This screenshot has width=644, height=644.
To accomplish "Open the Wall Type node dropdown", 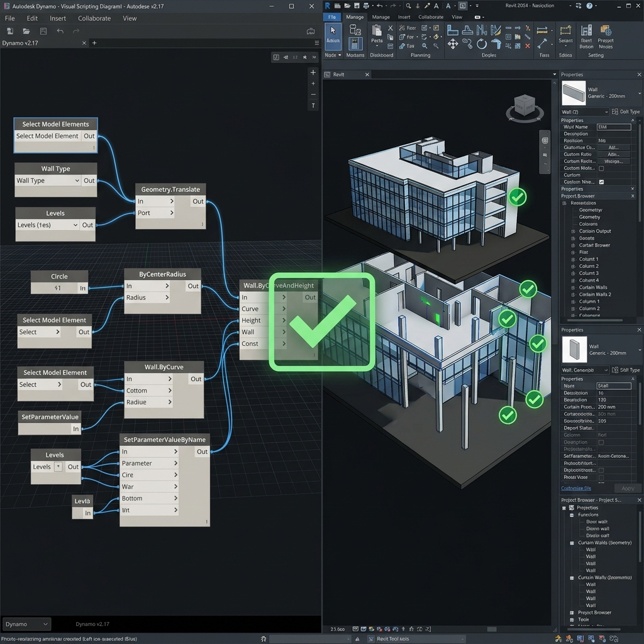I will click(77, 180).
